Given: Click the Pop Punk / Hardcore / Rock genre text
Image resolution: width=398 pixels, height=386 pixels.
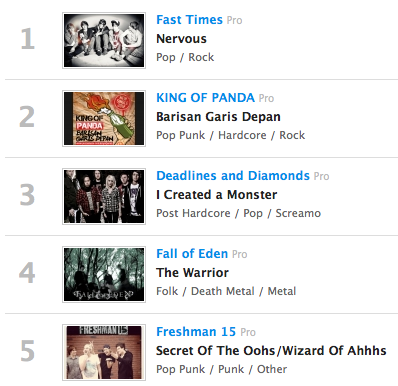Looking at the screenshot, I should pyautogui.click(x=230, y=135).
